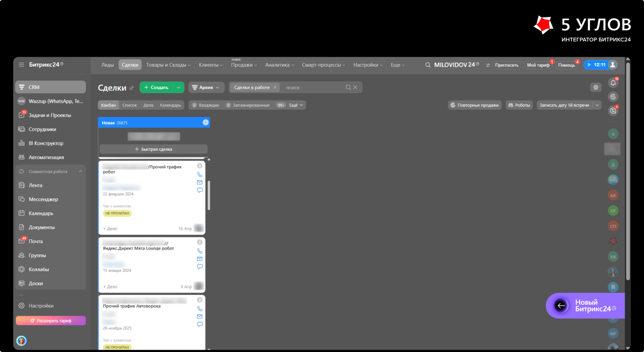This screenshot has width=644, height=352.
Task: Send email from the Яндекс.Директ Мята Lounge card
Action: [x=200, y=259]
